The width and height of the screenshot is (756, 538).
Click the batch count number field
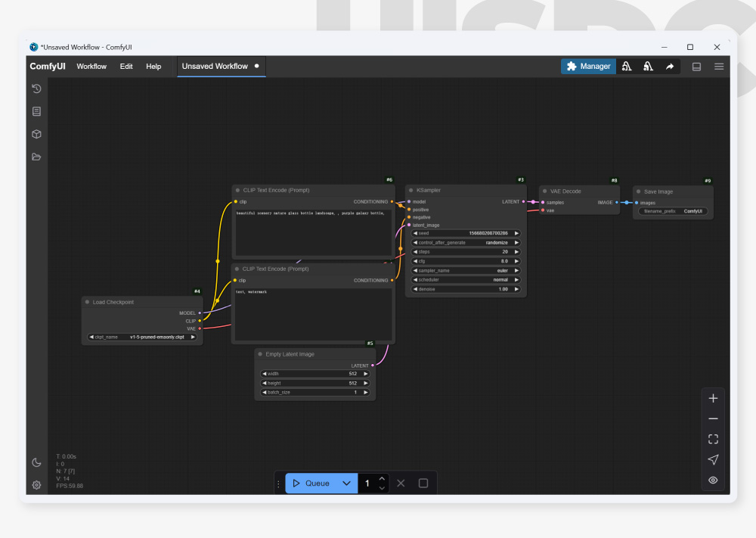click(x=368, y=483)
